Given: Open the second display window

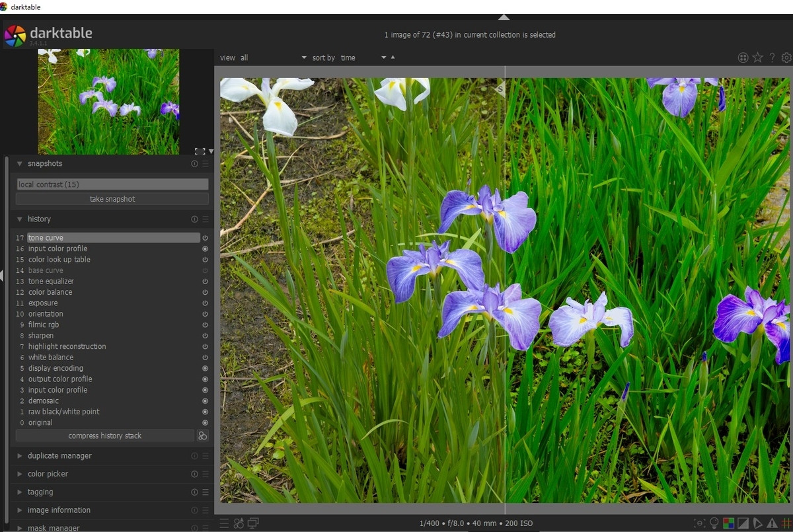Looking at the screenshot, I should tap(253, 523).
